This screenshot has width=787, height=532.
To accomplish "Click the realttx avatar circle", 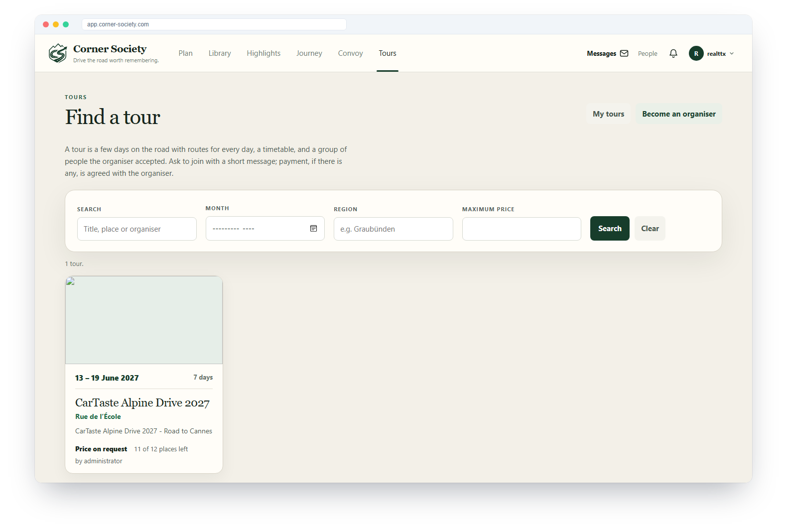I will click(x=696, y=53).
